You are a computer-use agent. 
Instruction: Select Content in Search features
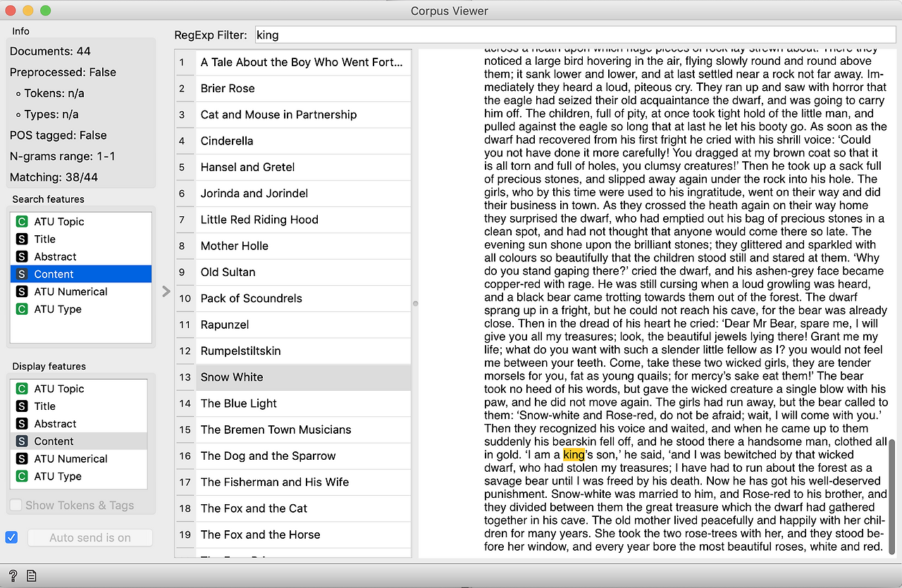click(81, 274)
